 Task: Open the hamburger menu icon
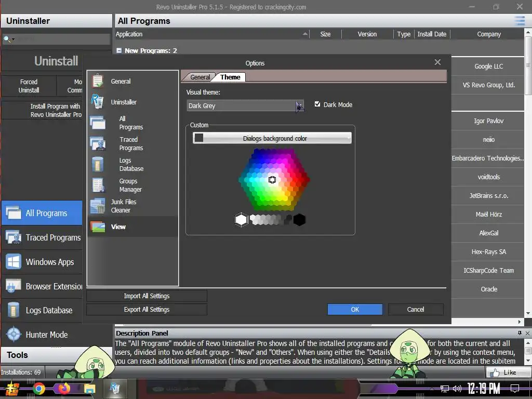click(520, 21)
